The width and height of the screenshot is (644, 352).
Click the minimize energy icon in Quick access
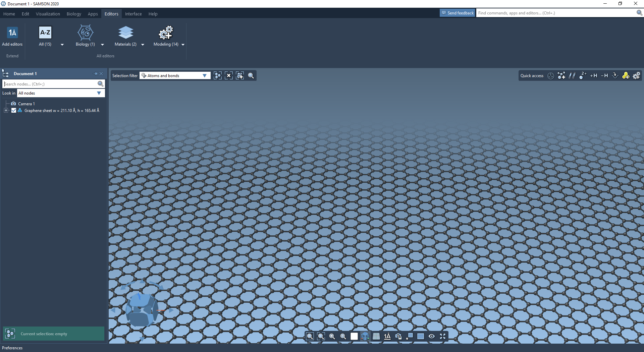pyautogui.click(x=615, y=76)
